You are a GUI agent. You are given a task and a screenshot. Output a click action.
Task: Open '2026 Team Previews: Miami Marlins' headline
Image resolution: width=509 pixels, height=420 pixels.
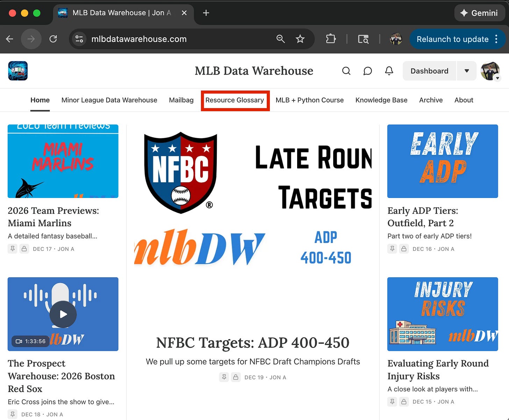53,217
